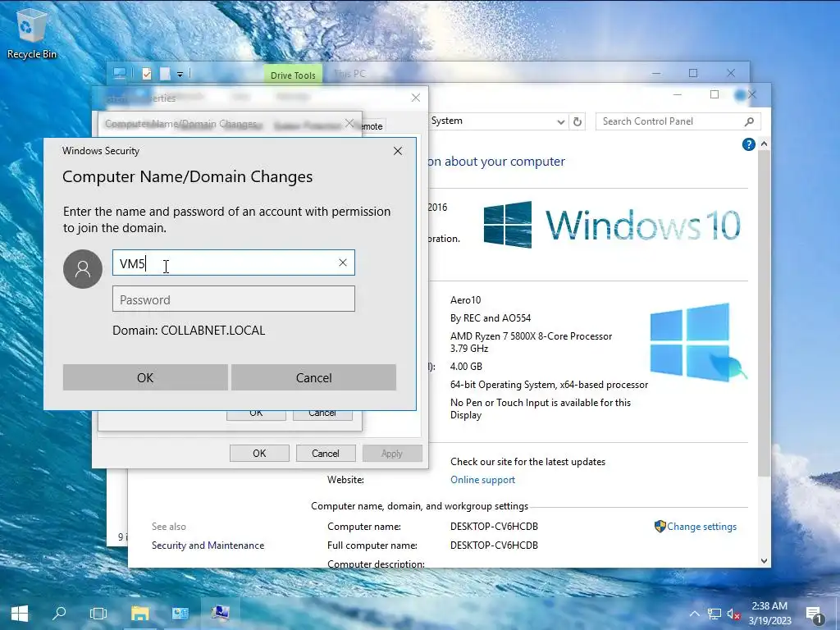This screenshot has width=840, height=630.
Task: Click Cancel in System Properties dialog
Action: 325,453
